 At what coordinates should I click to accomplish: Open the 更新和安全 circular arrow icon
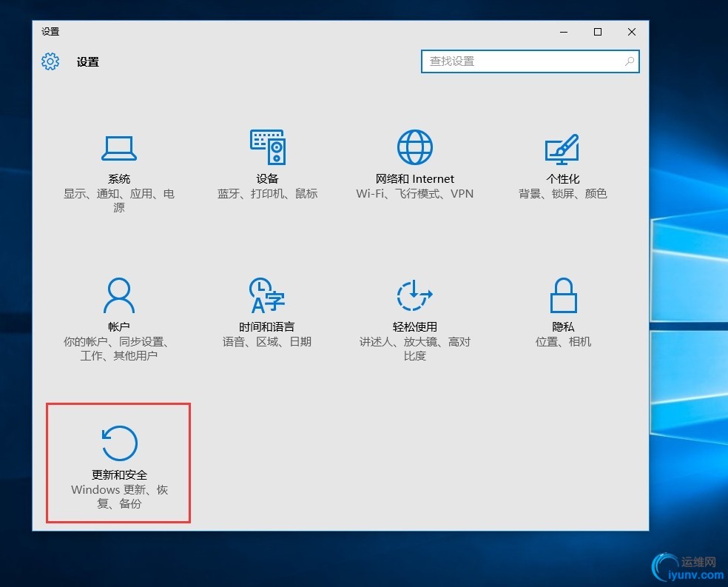(x=119, y=443)
